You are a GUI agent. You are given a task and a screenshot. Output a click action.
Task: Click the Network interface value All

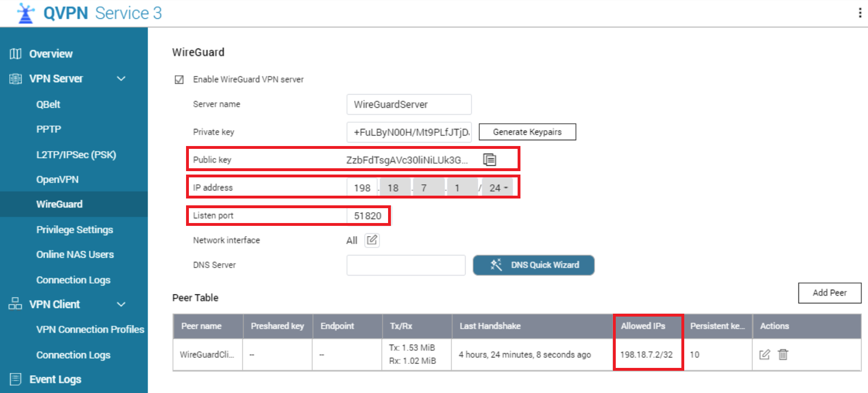[x=352, y=240]
